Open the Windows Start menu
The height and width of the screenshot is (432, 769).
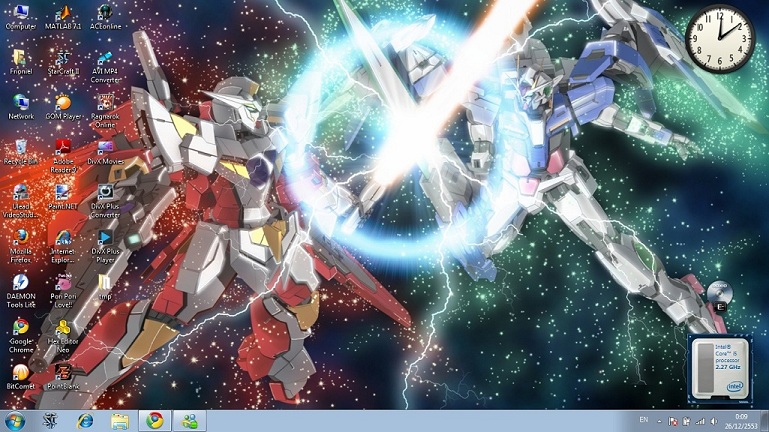15,421
